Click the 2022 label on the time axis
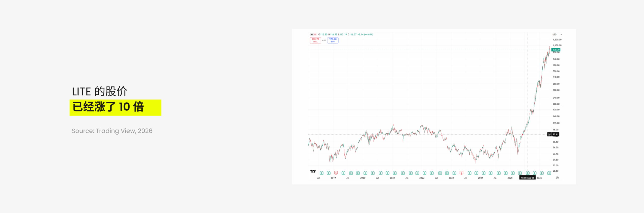 pos(422,178)
